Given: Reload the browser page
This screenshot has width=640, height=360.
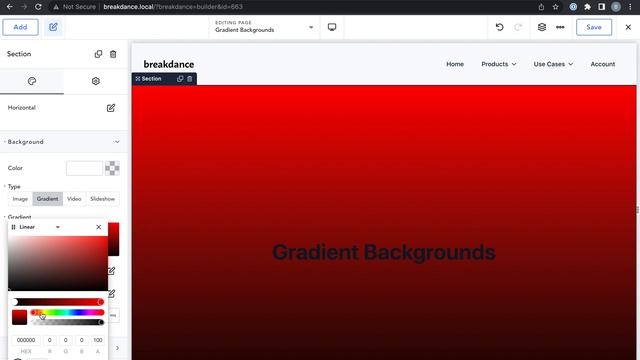Looking at the screenshot, I should click(x=38, y=7).
